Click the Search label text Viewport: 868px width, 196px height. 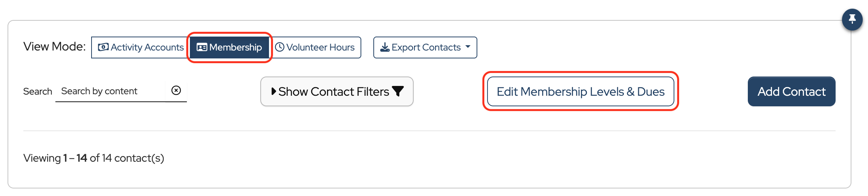pyautogui.click(x=38, y=91)
